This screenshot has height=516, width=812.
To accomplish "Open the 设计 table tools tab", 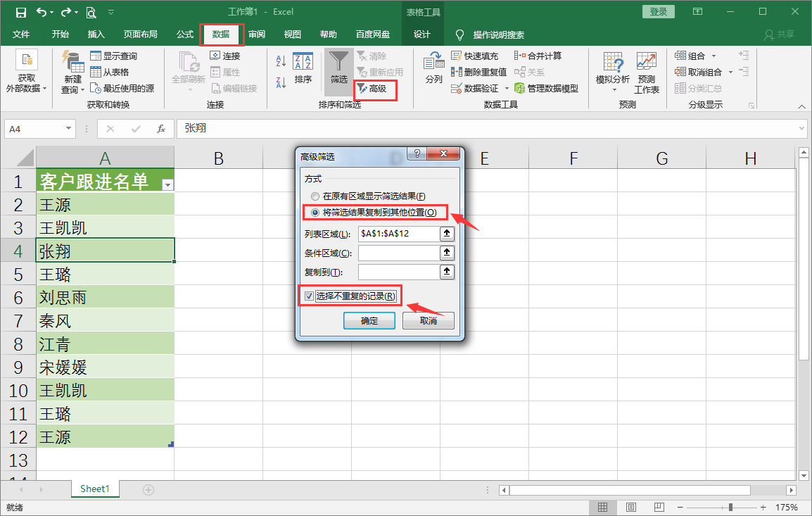I will pos(422,34).
